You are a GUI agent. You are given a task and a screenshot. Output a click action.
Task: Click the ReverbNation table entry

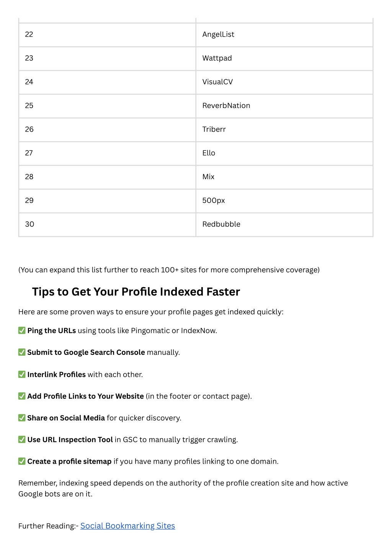[x=284, y=106]
